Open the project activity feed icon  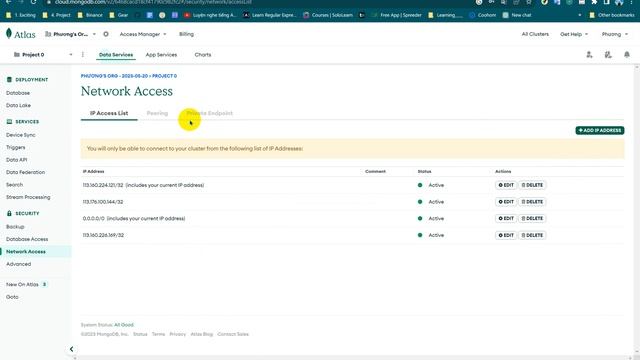pyautogui.click(x=608, y=55)
